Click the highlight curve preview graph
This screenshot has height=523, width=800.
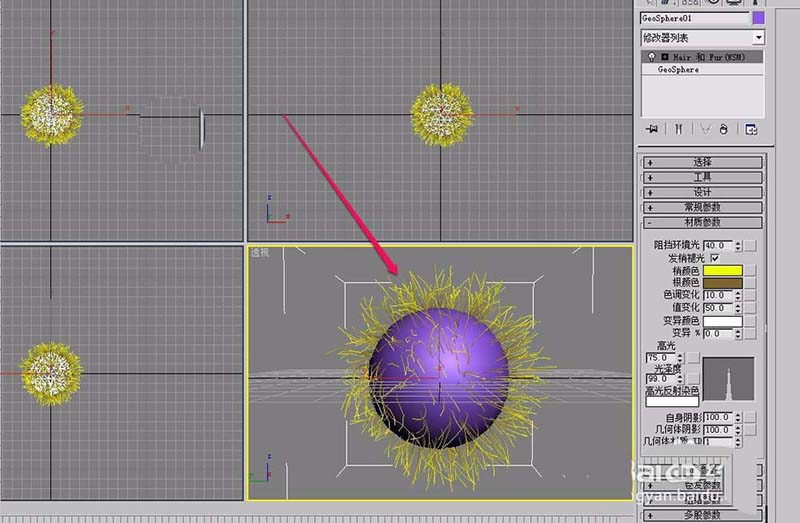(728, 379)
